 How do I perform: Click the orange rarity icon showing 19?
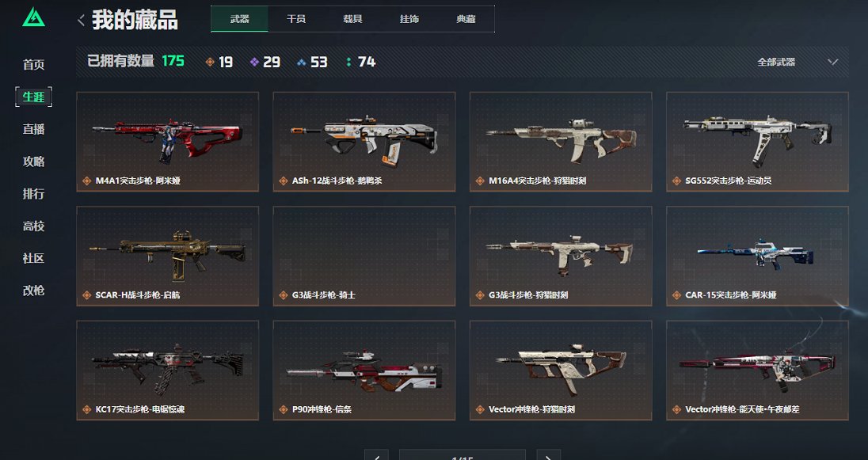210,62
